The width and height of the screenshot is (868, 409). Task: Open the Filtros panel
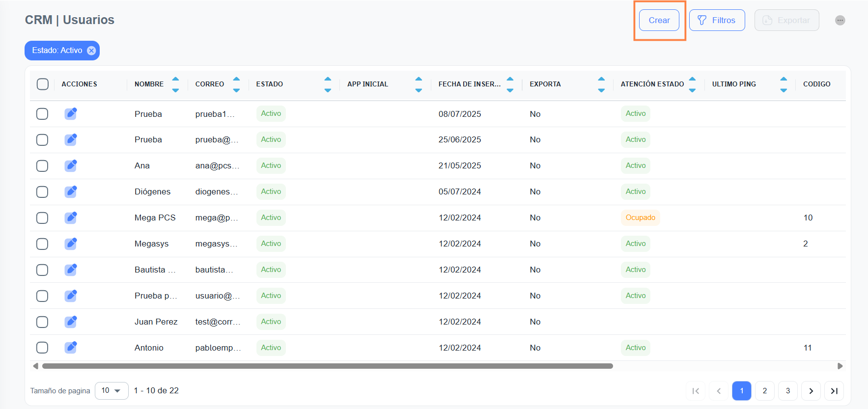(x=717, y=20)
